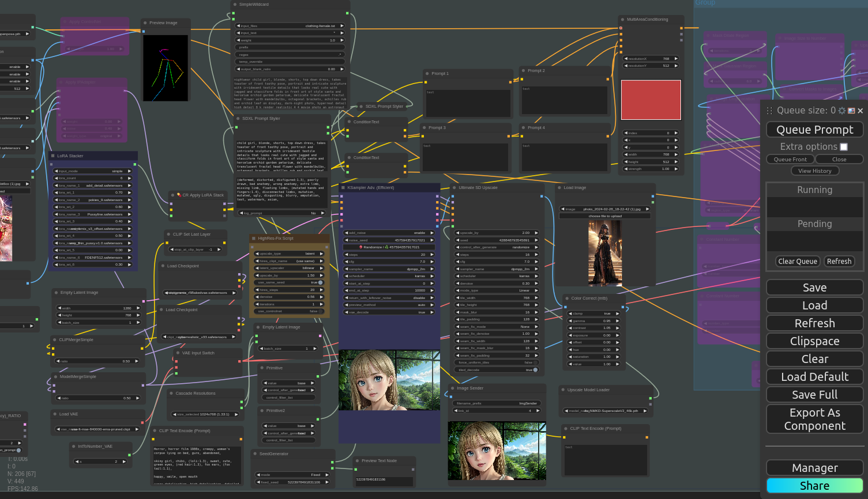Image resolution: width=868 pixels, height=499 pixels.
Task: Open the Manager menu
Action: (814, 468)
